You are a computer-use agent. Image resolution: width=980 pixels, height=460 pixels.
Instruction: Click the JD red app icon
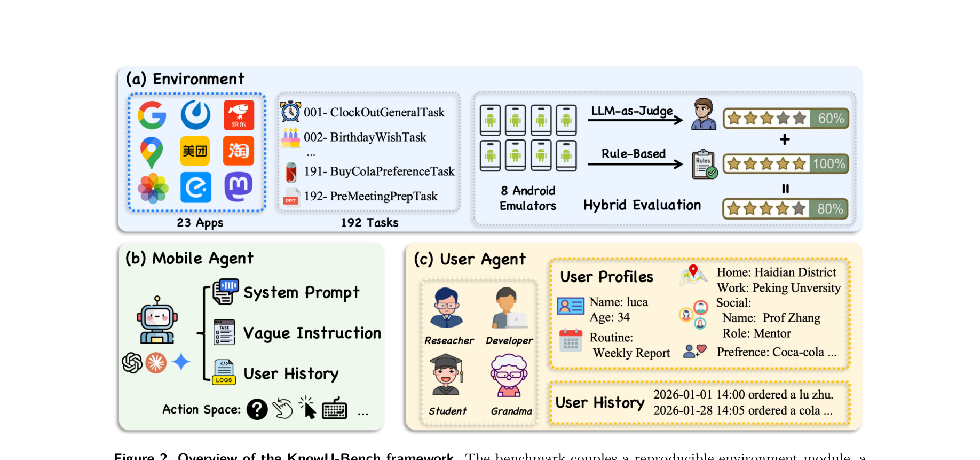pos(239,115)
